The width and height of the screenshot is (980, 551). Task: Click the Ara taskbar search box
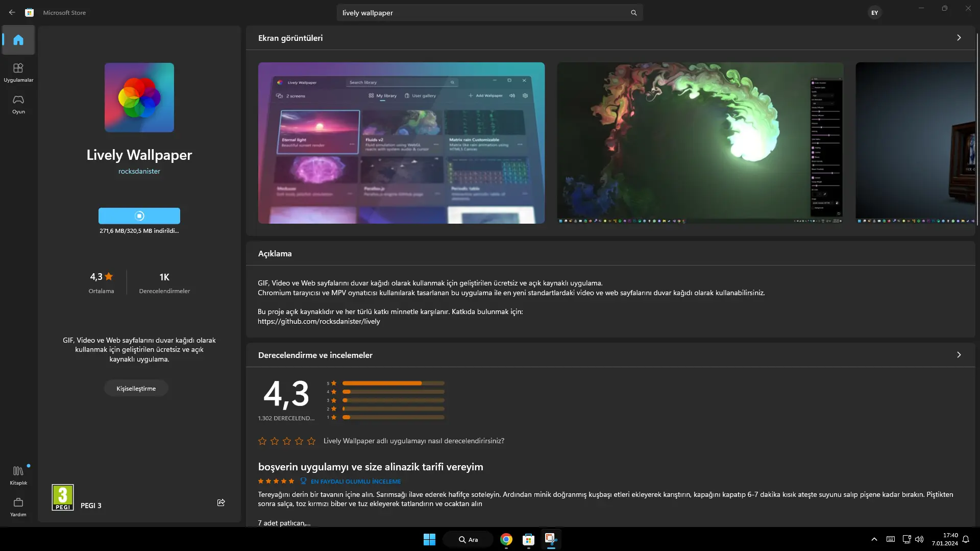coord(468,539)
